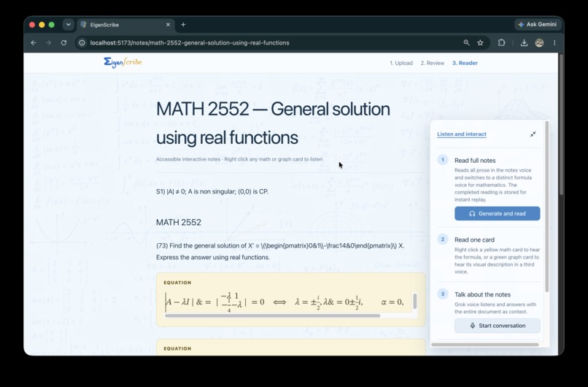The height and width of the screenshot is (387, 588).
Task: Click the browser back arrow
Action: click(x=34, y=43)
